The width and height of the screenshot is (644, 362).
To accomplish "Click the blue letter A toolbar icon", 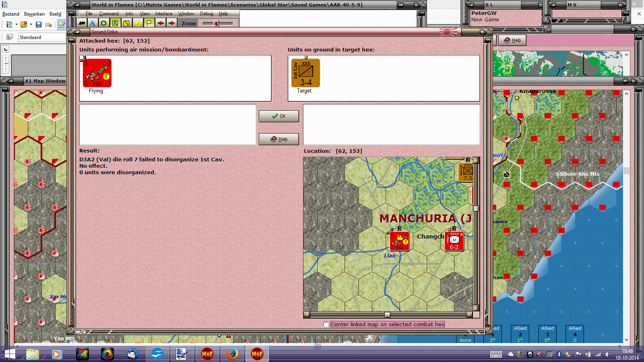I will point(93,23).
